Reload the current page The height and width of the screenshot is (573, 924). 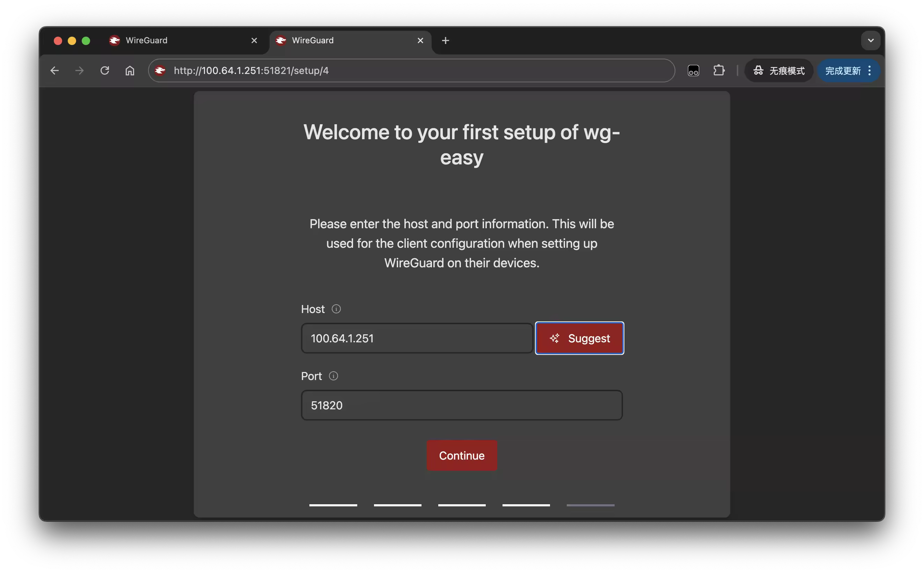[105, 70]
